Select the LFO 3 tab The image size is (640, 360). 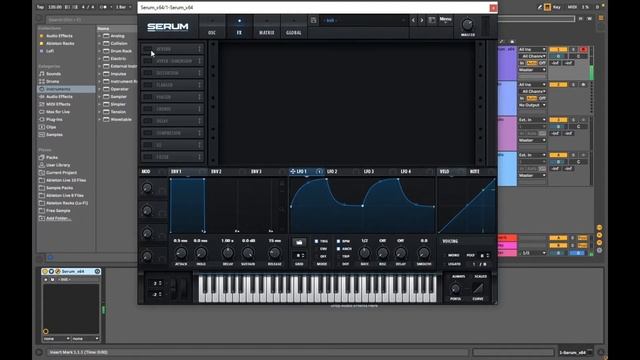(369, 172)
